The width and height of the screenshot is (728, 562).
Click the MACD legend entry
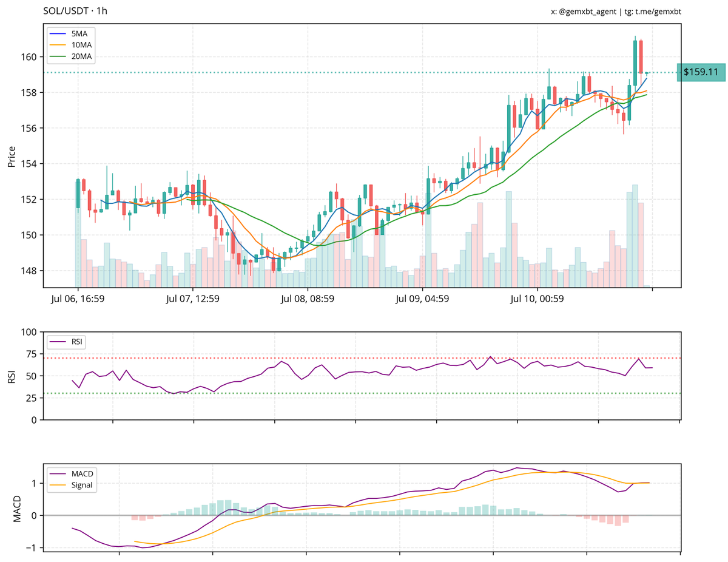tap(73, 474)
